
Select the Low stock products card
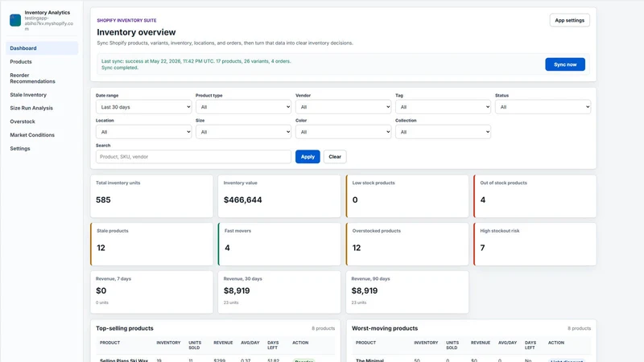[x=407, y=196]
